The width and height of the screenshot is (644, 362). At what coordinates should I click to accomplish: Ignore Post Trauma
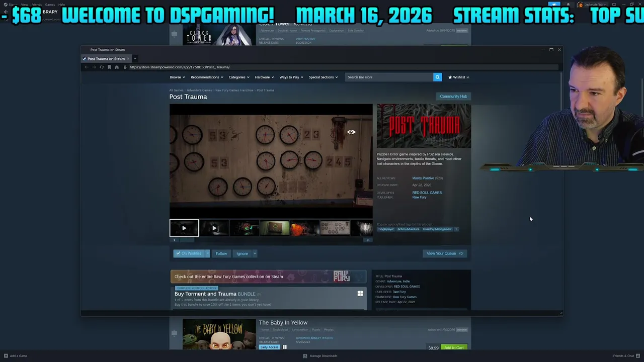[242, 253]
